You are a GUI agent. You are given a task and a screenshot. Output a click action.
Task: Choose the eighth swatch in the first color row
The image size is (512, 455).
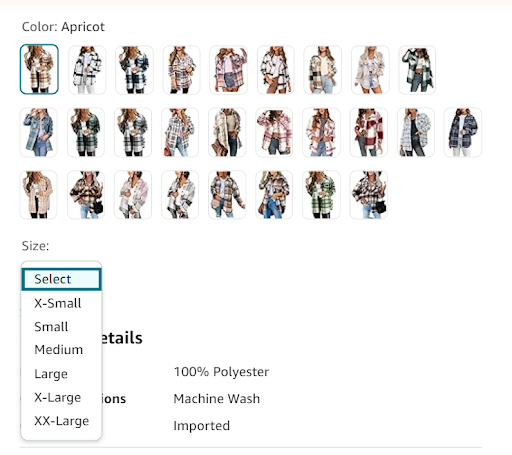(370, 70)
